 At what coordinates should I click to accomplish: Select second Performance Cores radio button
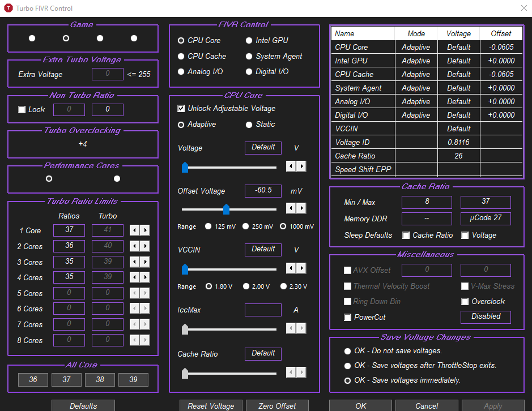pos(117,179)
